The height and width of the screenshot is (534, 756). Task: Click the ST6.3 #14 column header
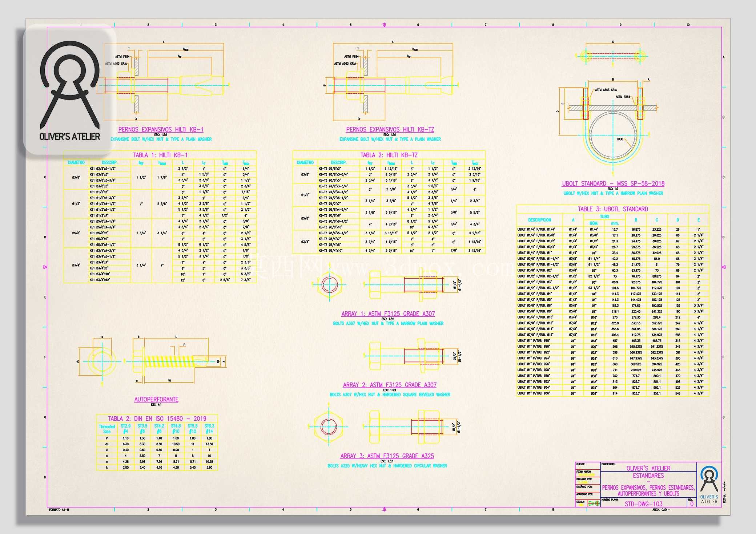click(209, 429)
